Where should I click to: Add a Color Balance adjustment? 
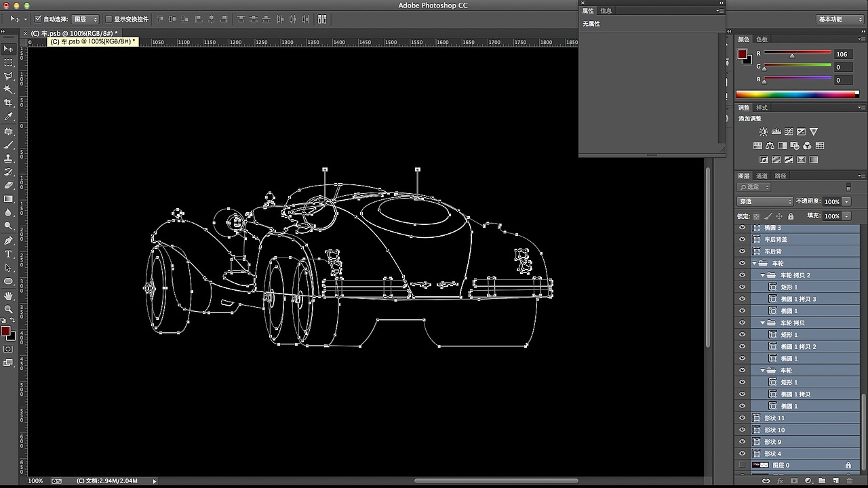(x=770, y=146)
